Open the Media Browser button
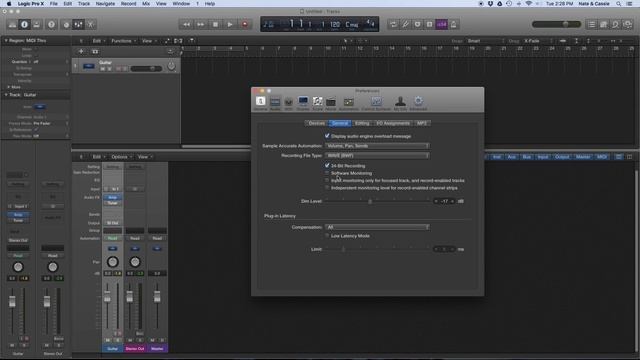640x360 pixels. (628, 24)
